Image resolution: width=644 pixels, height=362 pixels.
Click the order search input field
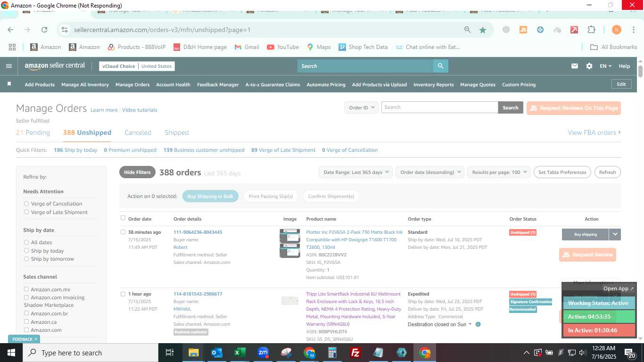(x=439, y=107)
